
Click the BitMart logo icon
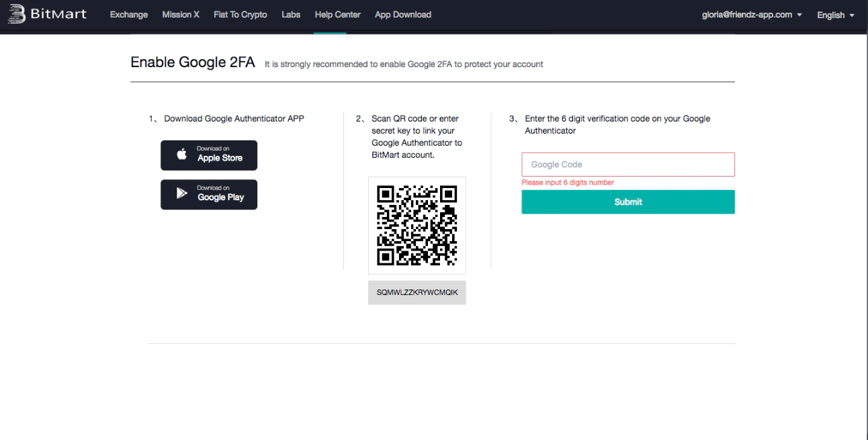17,14
